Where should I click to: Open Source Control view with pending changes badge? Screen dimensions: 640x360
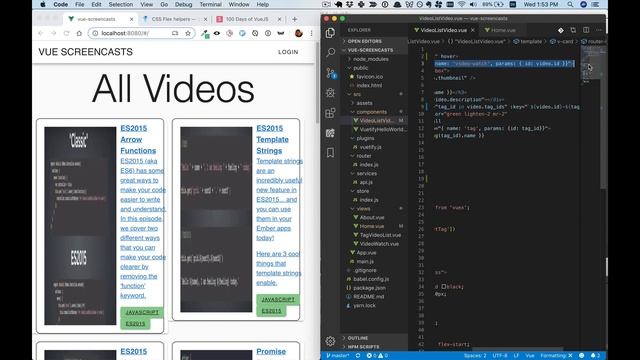pyautogui.click(x=331, y=73)
